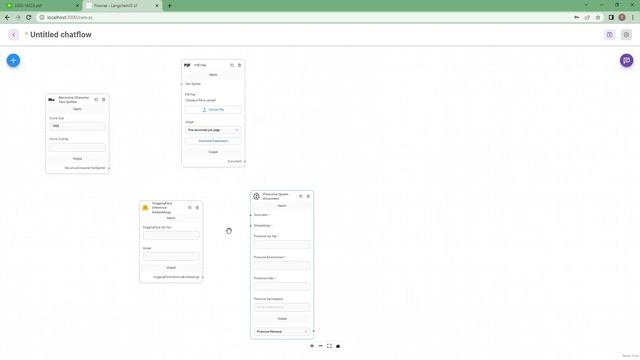The width and height of the screenshot is (640, 360).
Task: Click the Chunk Overlap input field
Action: point(78,147)
